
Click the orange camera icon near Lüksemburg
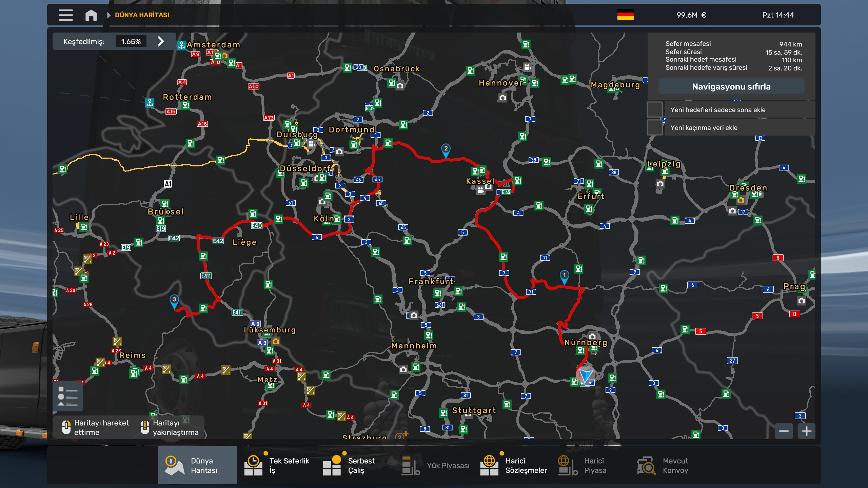[276, 341]
